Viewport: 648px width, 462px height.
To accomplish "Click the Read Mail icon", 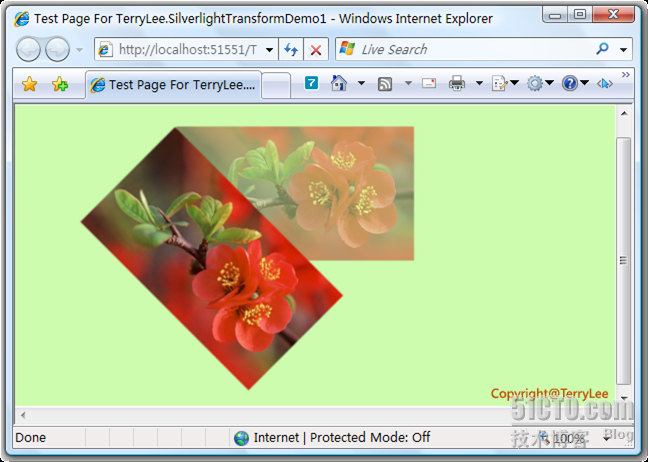I will click(429, 83).
